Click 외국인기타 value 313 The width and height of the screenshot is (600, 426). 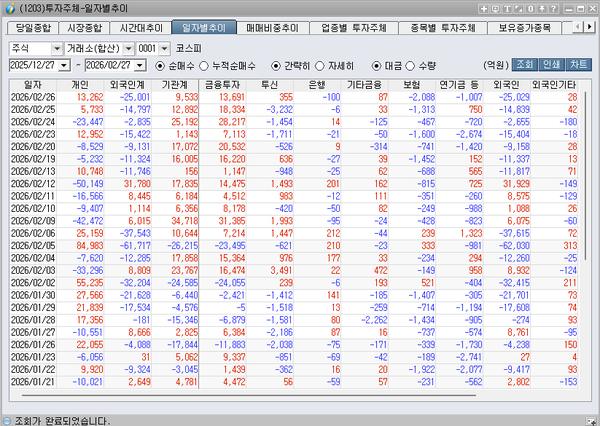point(570,246)
